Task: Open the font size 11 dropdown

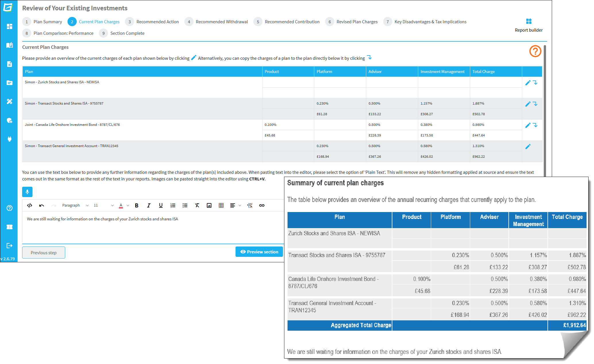Action: pyautogui.click(x=103, y=205)
